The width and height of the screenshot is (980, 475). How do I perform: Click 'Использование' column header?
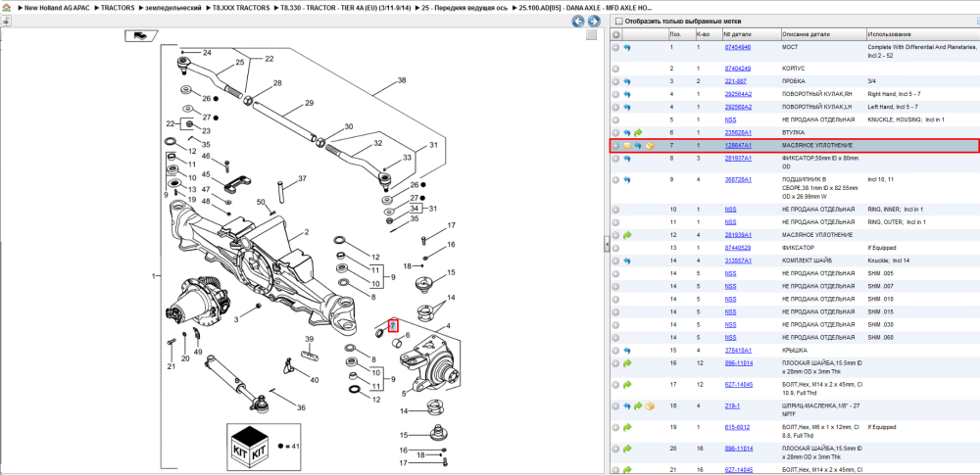(922, 34)
